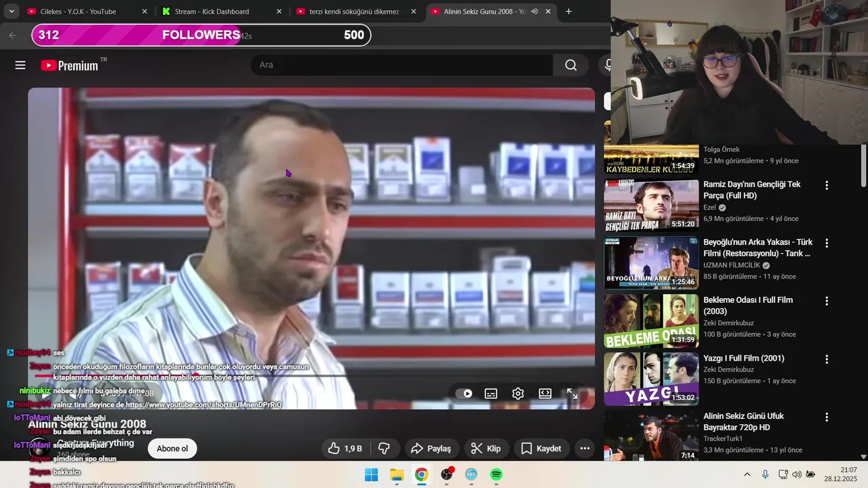Enter fullscreen on the video player
868x488 pixels.
pos(572,394)
